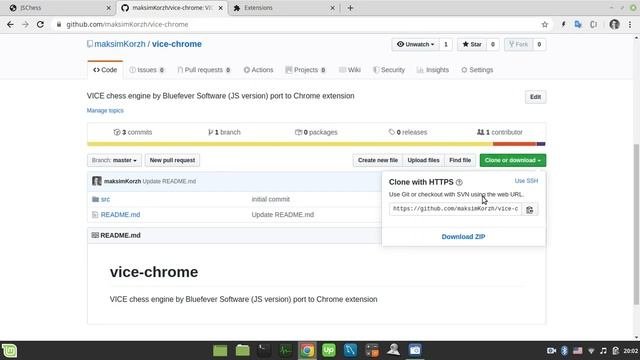Close the Extensions tab
This screenshot has width=640, height=360.
click(x=332, y=8)
